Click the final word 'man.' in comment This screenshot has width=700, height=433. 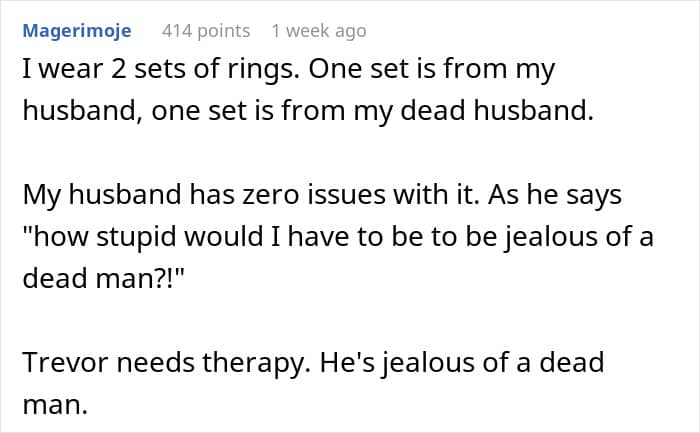55,404
